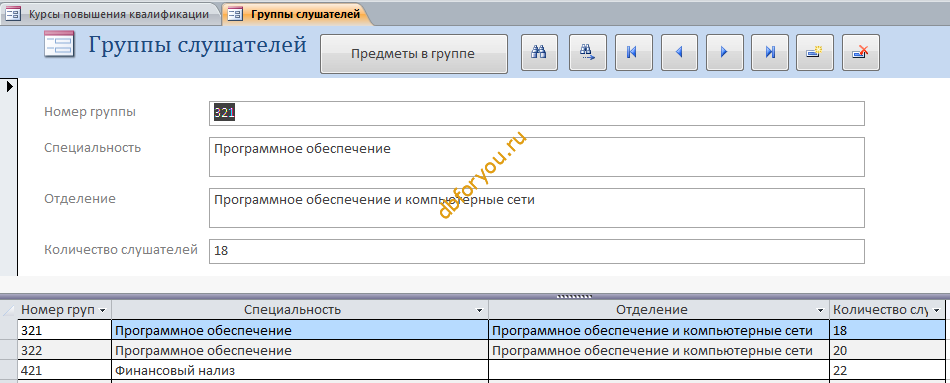Image resolution: width=950 pixels, height=383 pixels.
Task: Click the select-all corner of the datasheet
Action: pyautogui.click(x=9, y=310)
